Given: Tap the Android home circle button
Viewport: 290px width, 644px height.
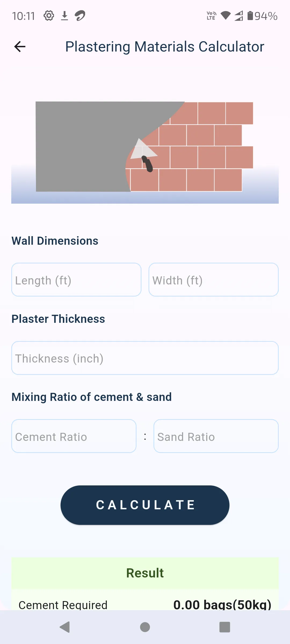Looking at the screenshot, I should click(x=145, y=627).
